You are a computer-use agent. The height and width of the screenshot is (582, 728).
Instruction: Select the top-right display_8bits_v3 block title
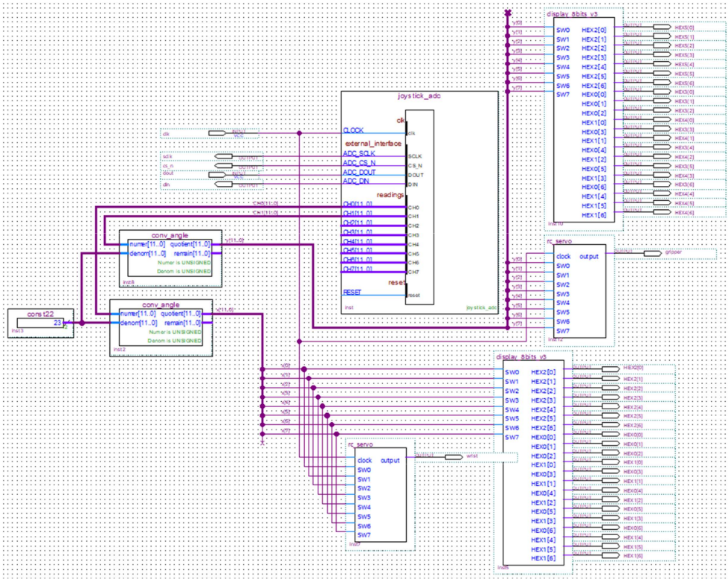(x=572, y=14)
